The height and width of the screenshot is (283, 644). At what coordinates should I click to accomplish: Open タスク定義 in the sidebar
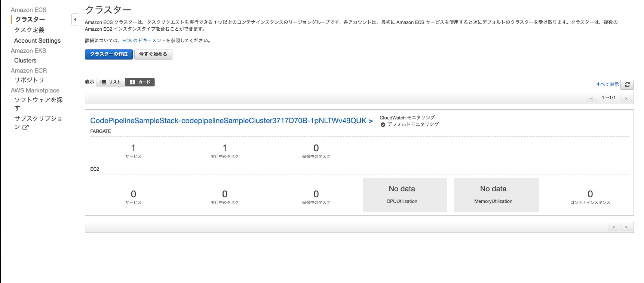[29, 30]
